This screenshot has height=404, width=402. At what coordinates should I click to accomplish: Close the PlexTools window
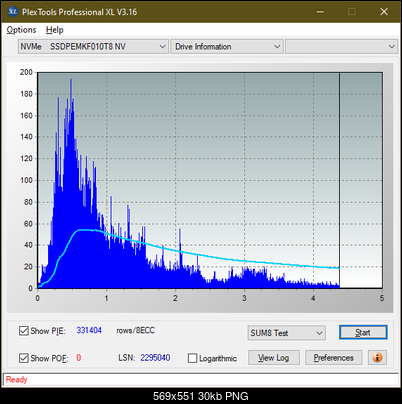click(384, 12)
